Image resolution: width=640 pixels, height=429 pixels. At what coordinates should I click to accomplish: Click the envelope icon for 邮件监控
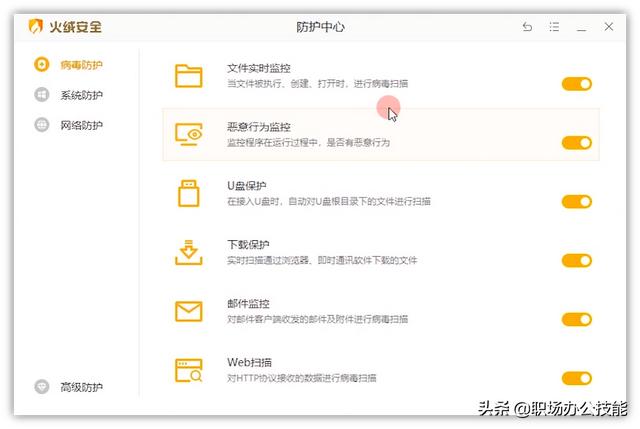pos(189,311)
